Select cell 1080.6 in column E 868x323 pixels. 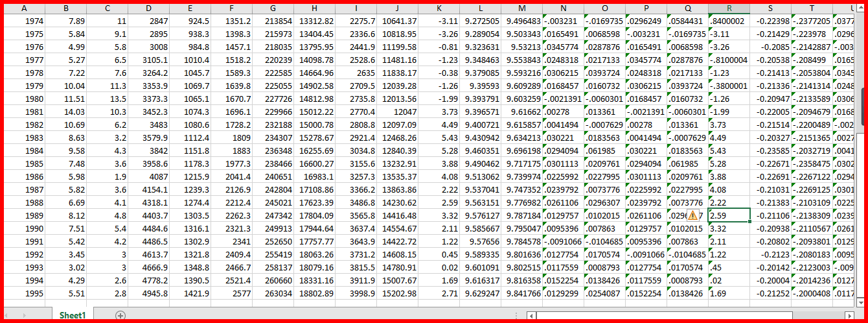click(x=190, y=125)
